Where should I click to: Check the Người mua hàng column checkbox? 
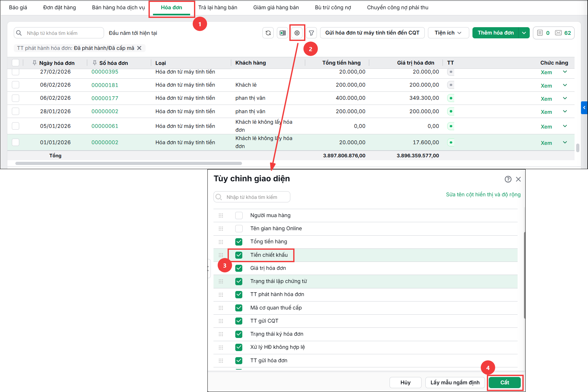click(239, 215)
